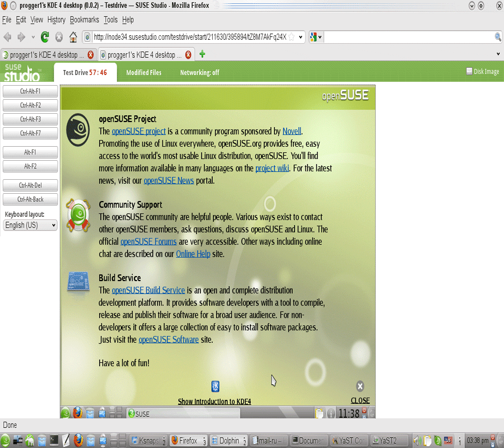504x448 pixels.
Task: Click into the Firefox address bar
Action: tap(190, 37)
